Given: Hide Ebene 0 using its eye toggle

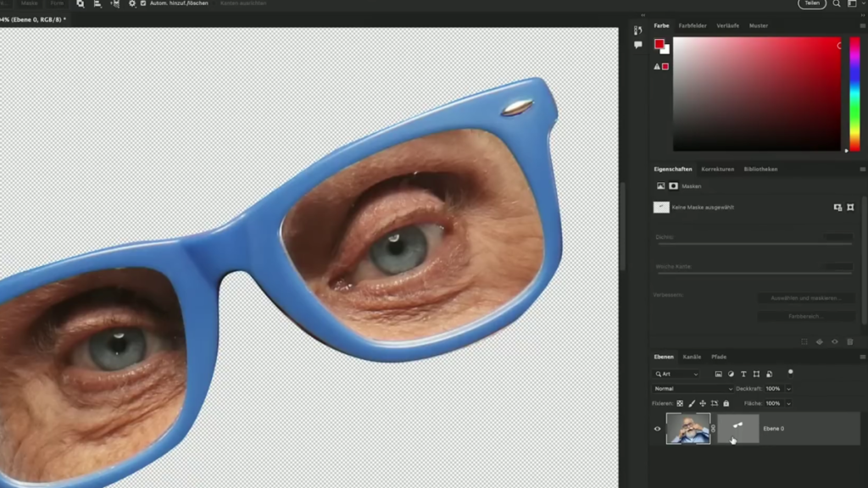Looking at the screenshot, I should pyautogui.click(x=657, y=429).
